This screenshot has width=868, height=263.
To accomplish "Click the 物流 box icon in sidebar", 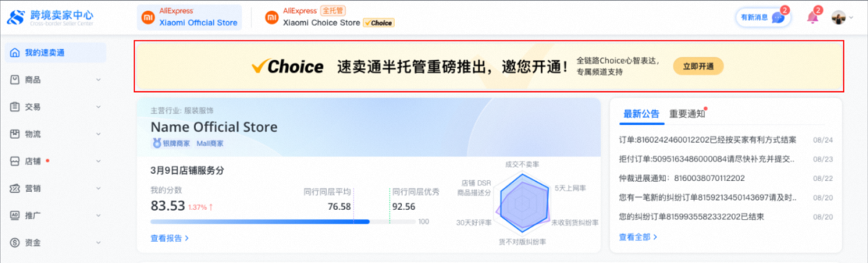I will [x=15, y=134].
